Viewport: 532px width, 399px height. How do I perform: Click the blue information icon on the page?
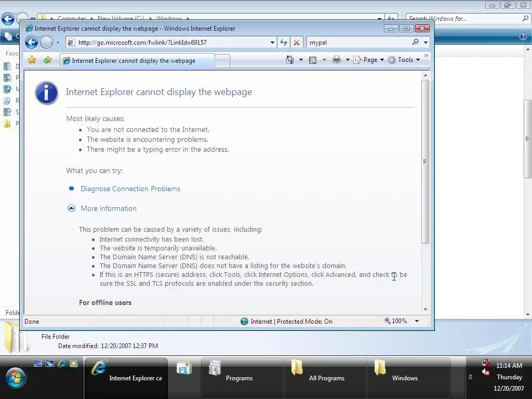tap(46, 92)
